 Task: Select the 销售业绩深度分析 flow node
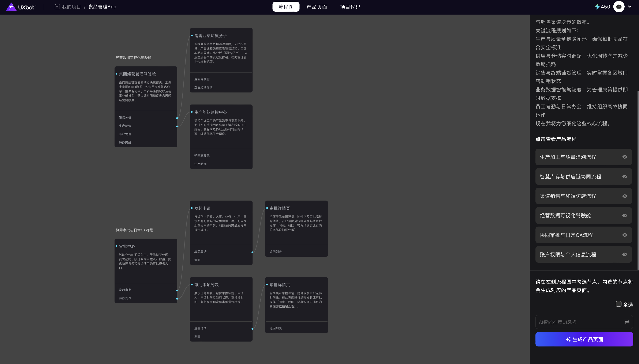[210, 36]
